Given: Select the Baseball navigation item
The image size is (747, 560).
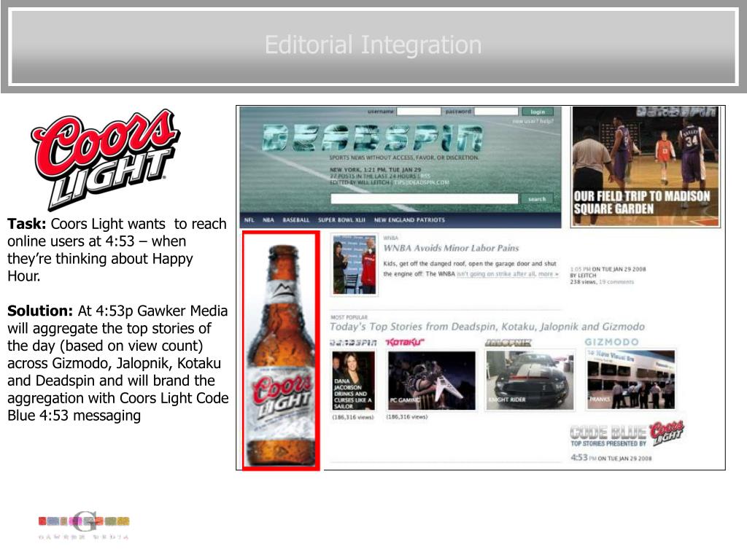Looking at the screenshot, I should coord(296,220).
